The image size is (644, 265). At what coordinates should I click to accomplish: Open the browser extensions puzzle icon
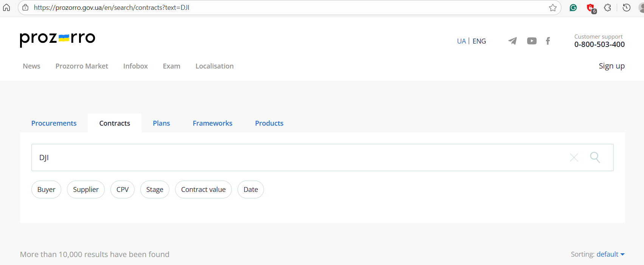pyautogui.click(x=608, y=8)
